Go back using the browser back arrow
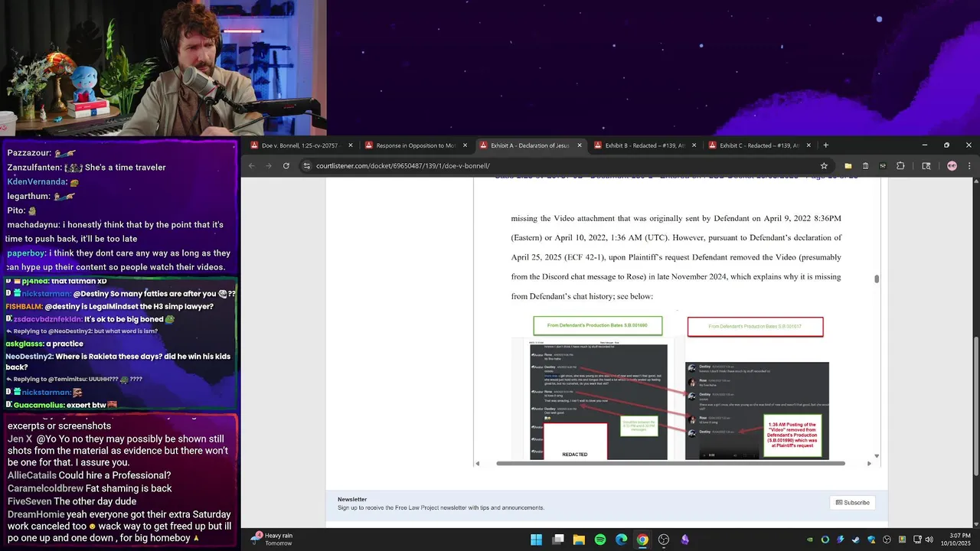The height and width of the screenshot is (551, 980). [252, 165]
